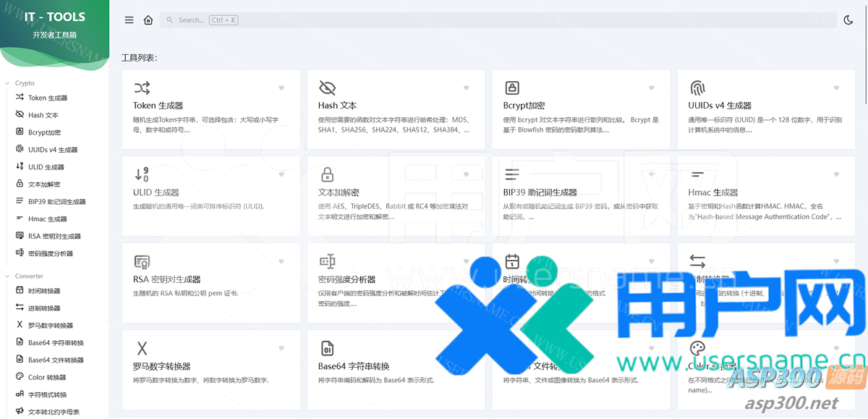868x419 pixels.
Task: Click the Bcrypt加密 icon in sidebar
Action: tap(20, 132)
